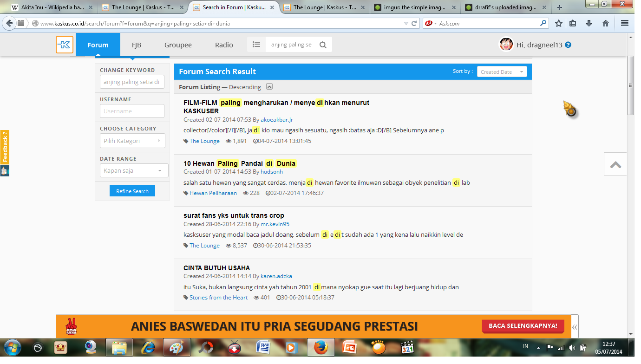This screenshot has width=641, height=364.
Task: Open user hudsonh profile link
Action: (x=272, y=172)
